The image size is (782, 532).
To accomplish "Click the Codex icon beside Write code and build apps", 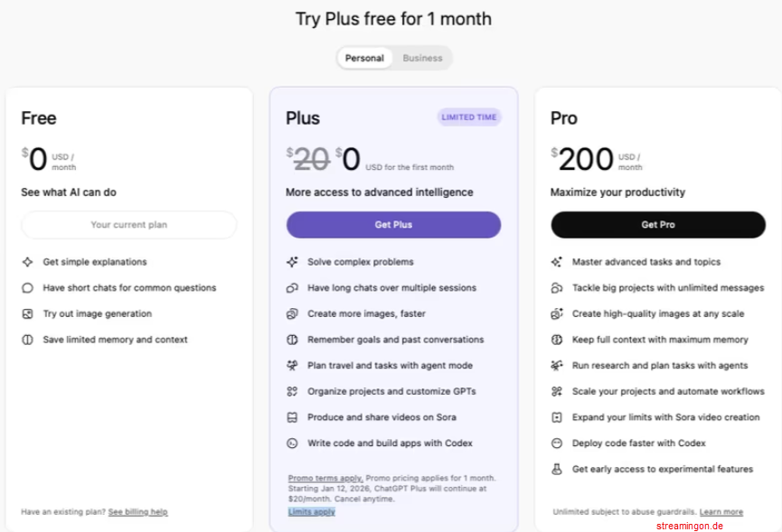I will (x=292, y=443).
